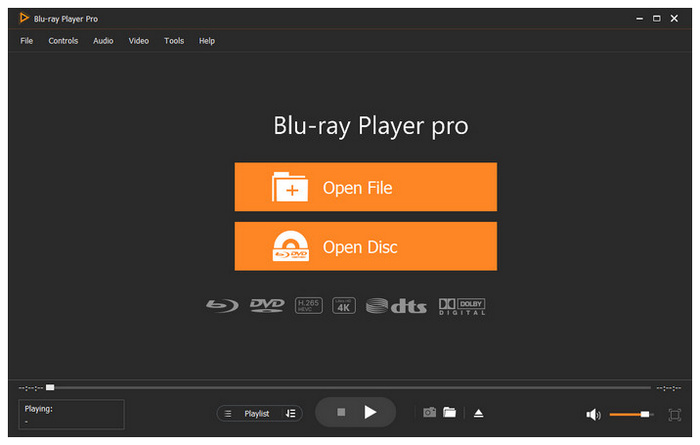Click the 4K badge
This screenshot has width=700, height=445.
[344, 306]
